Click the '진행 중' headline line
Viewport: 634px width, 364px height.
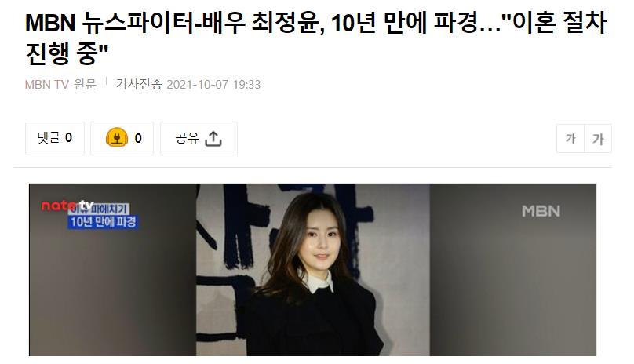(x=67, y=54)
